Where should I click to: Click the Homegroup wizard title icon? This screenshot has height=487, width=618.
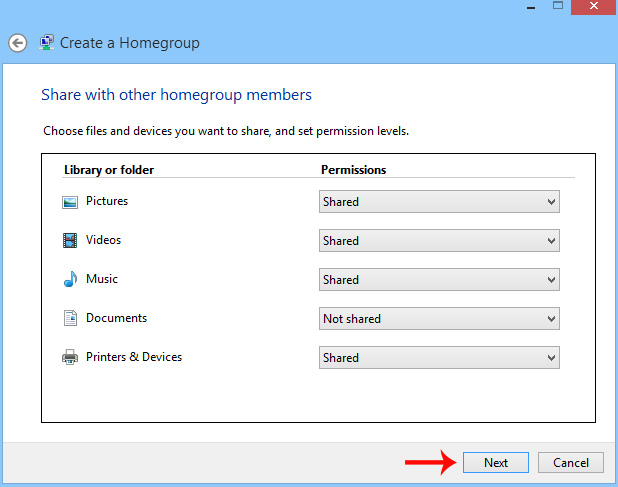coord(46,43)
